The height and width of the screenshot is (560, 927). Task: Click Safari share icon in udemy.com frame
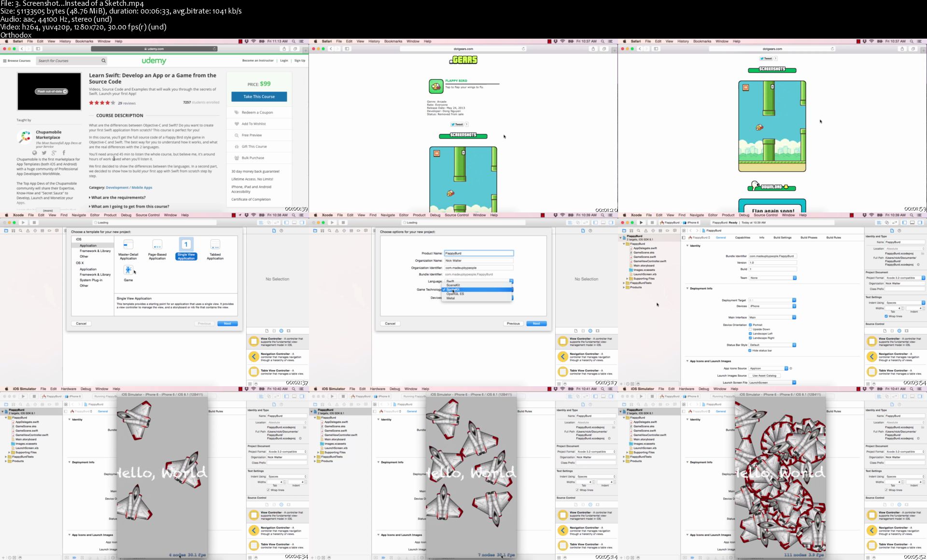coord(284,49)
